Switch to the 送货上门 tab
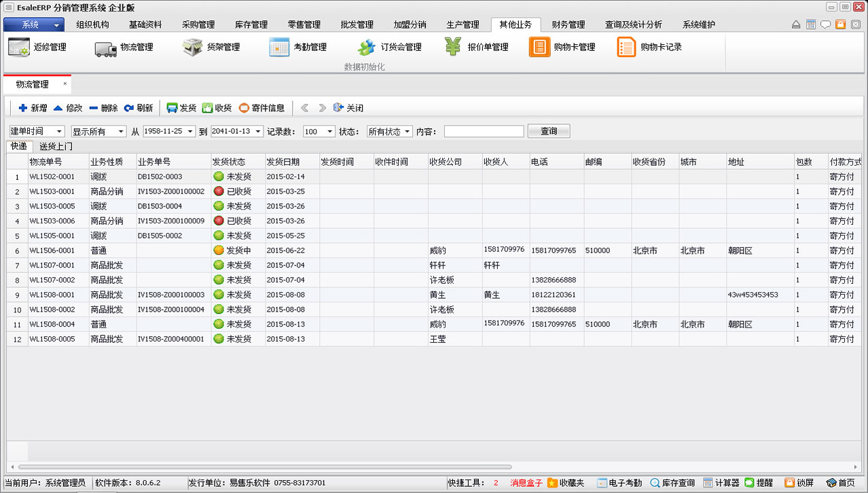Viewport: 868px width, 493px height. tap(56, 146)
